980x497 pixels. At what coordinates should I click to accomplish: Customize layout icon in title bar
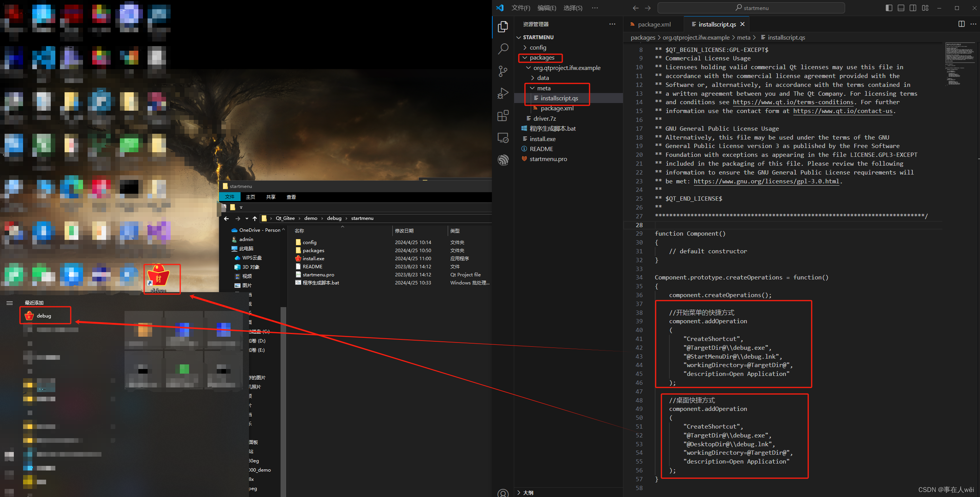[x=925, y=8]
